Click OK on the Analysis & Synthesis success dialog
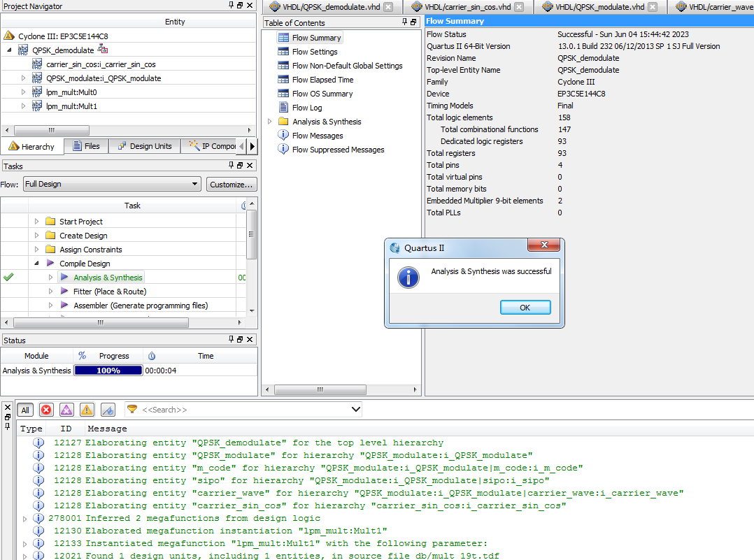 pyautogui.click(x=525, y=307)
